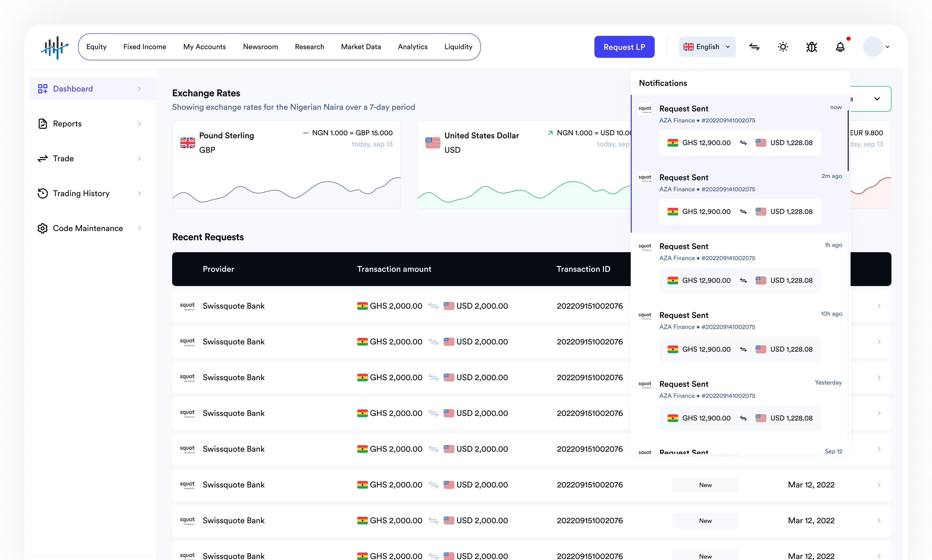Viewport: 932px width, 560px height.
Task: Click the app logo in header
Action: click(55, 47)
